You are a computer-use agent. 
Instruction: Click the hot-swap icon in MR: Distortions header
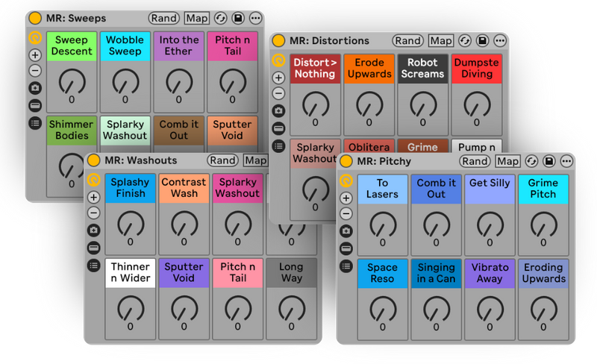(x=466, y=40)
